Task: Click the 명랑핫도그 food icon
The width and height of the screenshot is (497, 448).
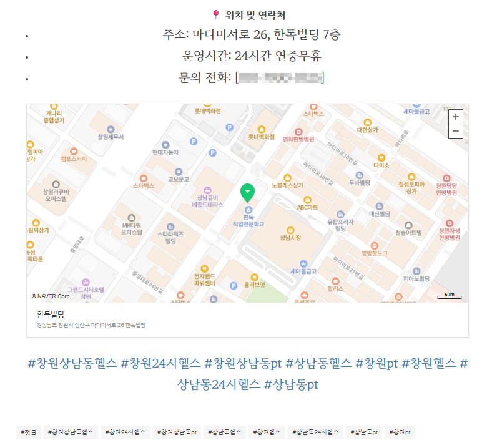Action: (x=375, y=246)
